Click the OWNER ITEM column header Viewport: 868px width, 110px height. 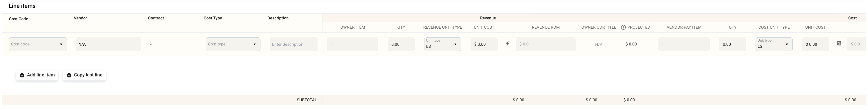353,27
